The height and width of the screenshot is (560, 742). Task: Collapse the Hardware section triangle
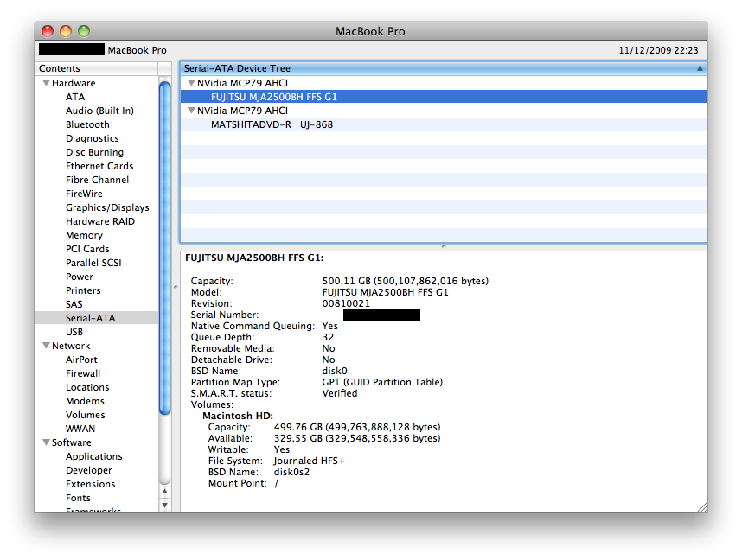[x=46, y=83]
